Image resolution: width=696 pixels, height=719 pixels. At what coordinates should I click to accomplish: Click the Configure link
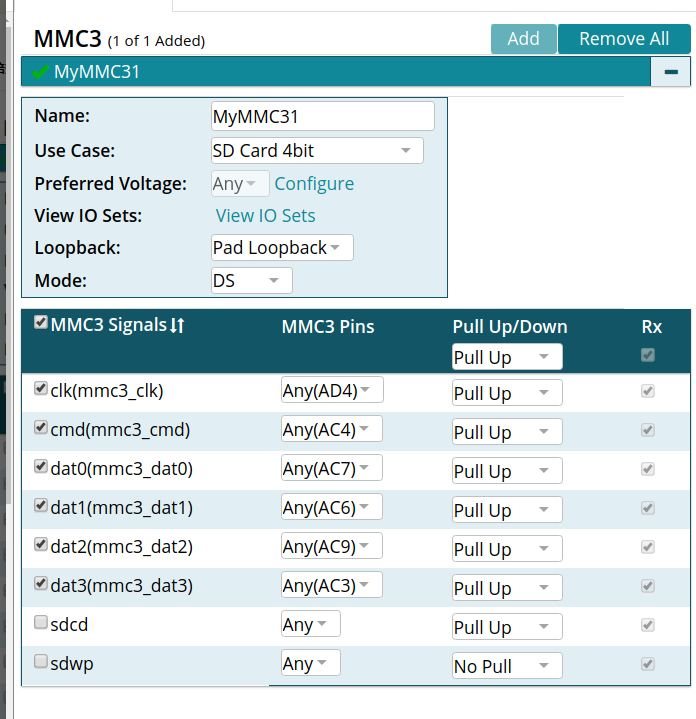click(314, 184)
